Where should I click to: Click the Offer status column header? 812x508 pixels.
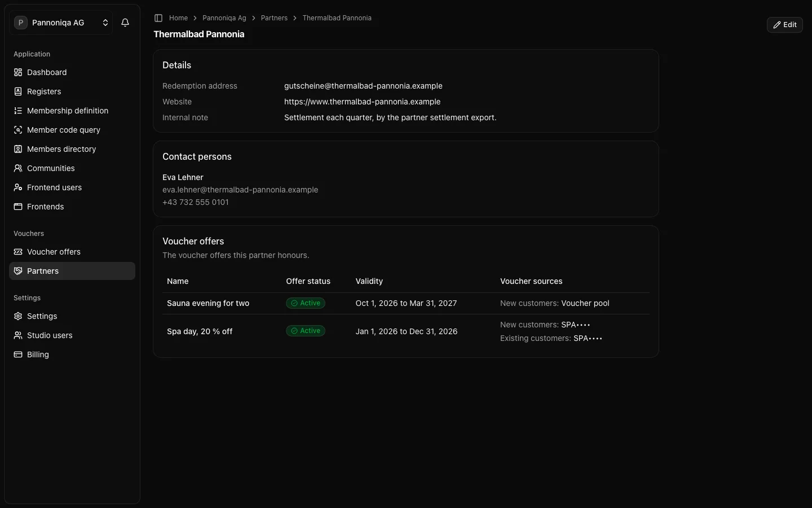(308, 281)
